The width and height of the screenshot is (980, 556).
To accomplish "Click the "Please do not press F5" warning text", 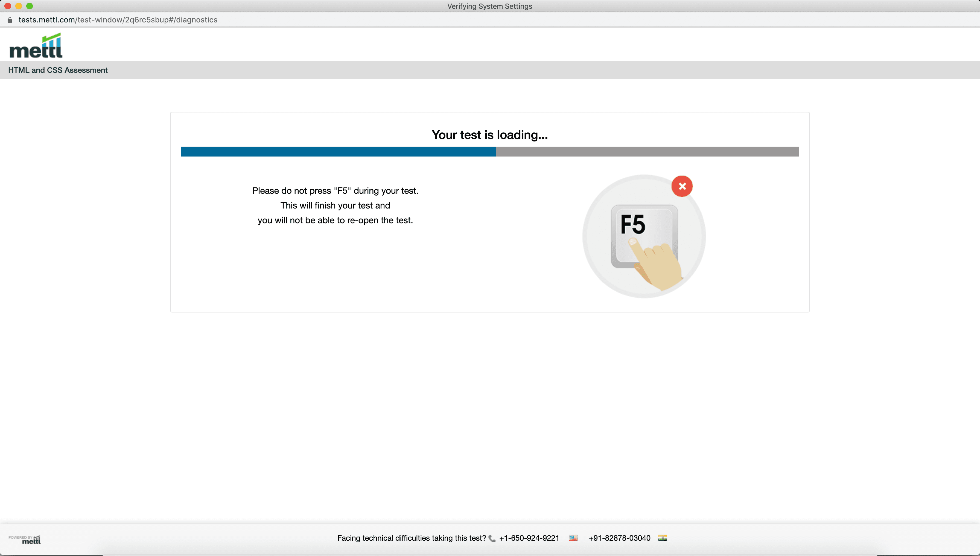I will [x=335, y=190].
